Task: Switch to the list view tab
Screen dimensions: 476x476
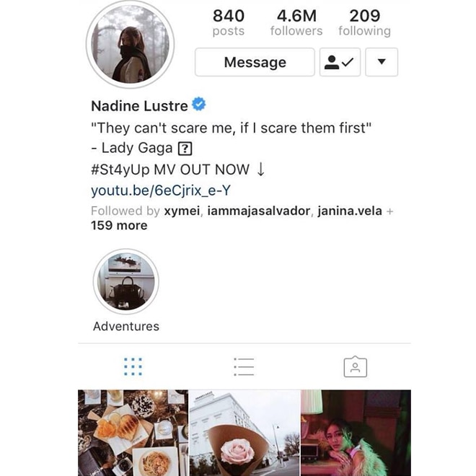Action: pos(244,366)
